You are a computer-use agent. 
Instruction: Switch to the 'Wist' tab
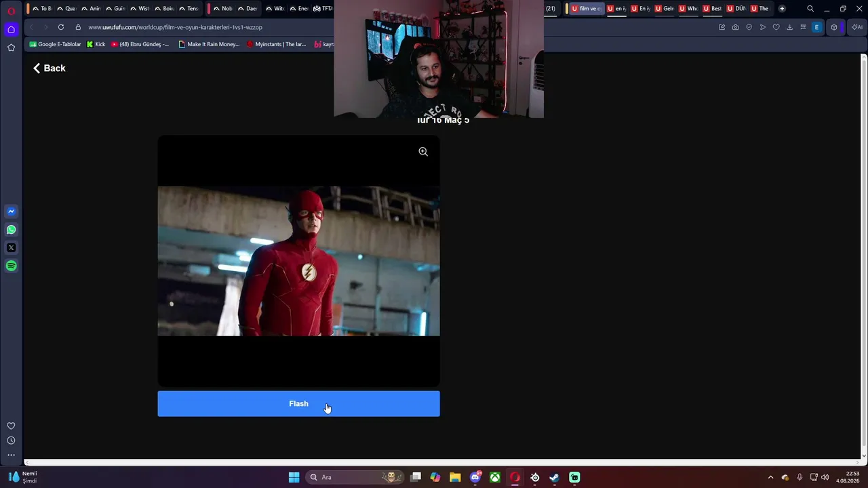point(140,9)
